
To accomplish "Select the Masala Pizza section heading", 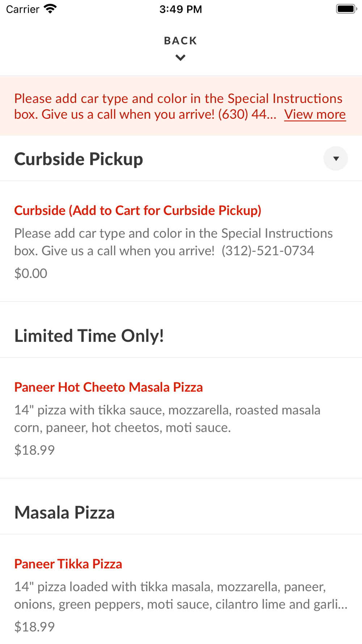I will pyautogui.click(x=64, y=513).
